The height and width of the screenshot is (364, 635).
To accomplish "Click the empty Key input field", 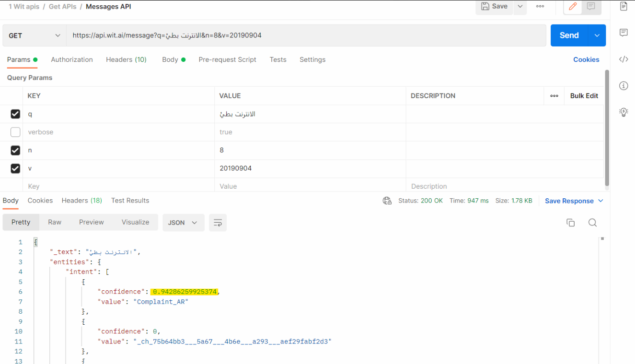I will [x=96, y=186].
